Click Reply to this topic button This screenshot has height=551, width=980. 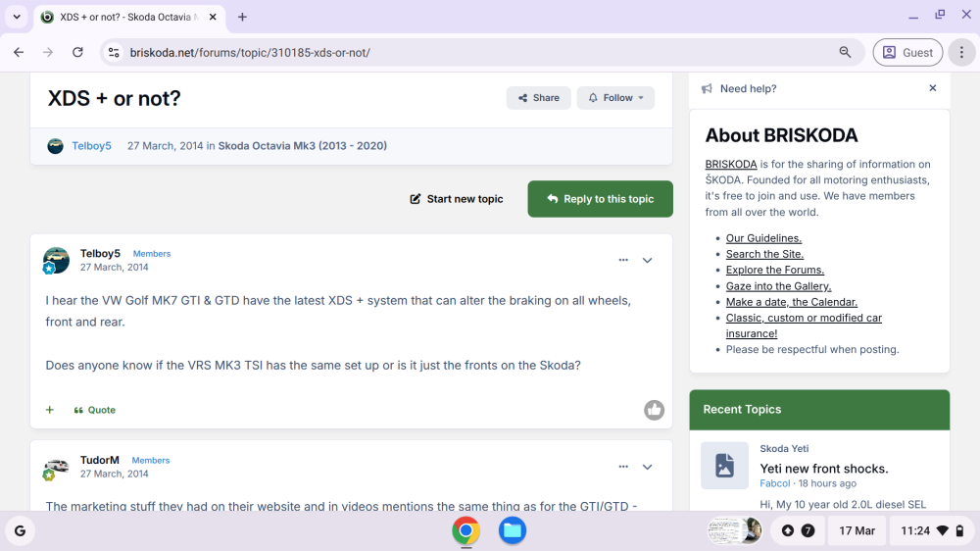pyautogui.click(x=600, y=199)
